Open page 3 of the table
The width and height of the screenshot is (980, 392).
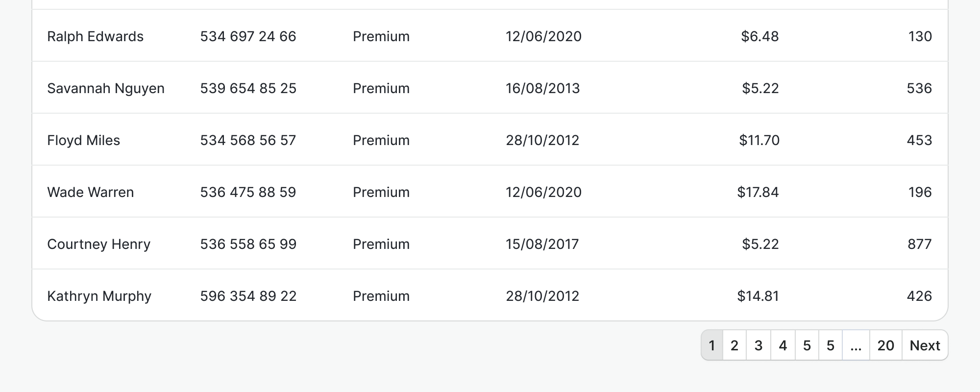(x=759, y=345)
